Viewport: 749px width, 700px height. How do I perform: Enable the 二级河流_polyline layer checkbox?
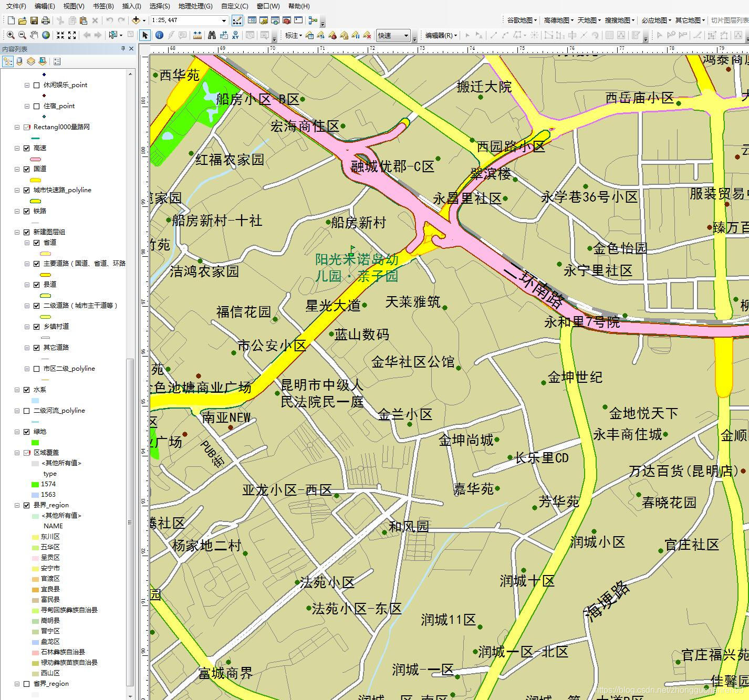tap(27, 411)
